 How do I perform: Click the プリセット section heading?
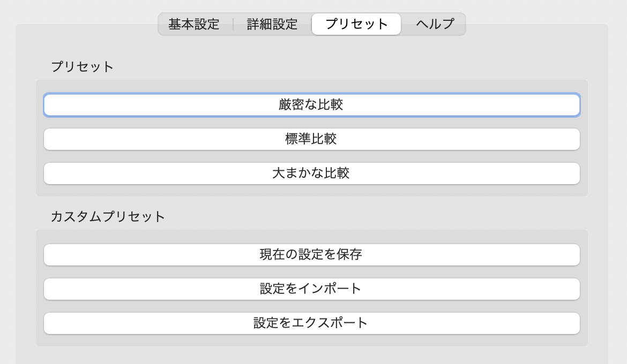click(83, 67)
